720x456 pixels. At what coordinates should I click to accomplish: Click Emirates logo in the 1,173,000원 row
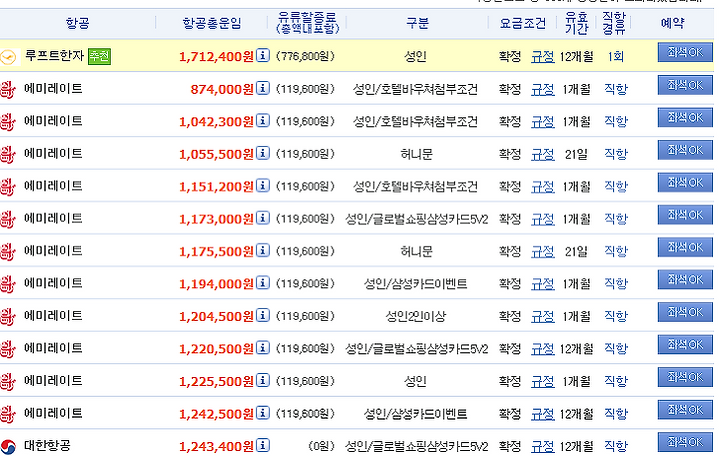tap(8, 219)
